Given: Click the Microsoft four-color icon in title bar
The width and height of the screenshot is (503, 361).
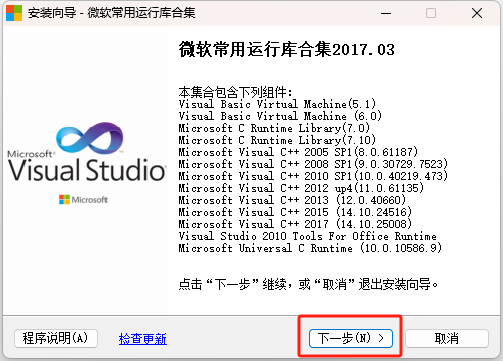Looking at the screenshot, I should pos(14,13).
